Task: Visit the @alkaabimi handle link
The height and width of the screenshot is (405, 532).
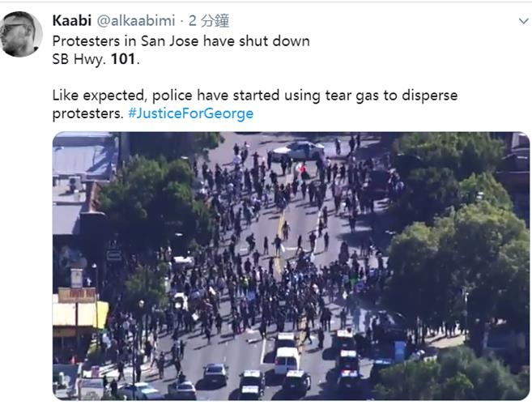Action: [x=136, y=21]
